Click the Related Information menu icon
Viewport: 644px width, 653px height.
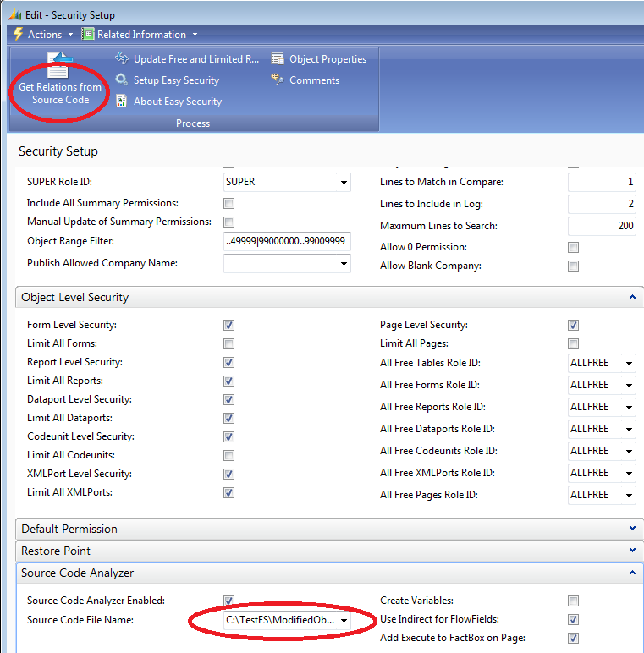88,34
